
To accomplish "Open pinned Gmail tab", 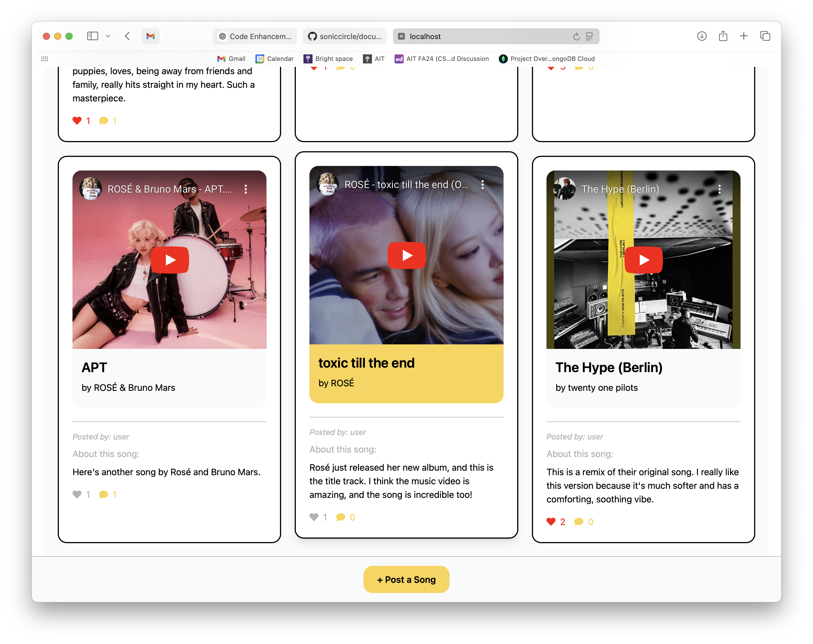I will point(150,36).
